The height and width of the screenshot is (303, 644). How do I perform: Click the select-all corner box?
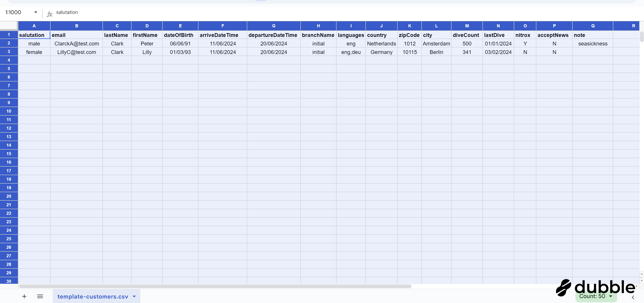pos(9,26)
